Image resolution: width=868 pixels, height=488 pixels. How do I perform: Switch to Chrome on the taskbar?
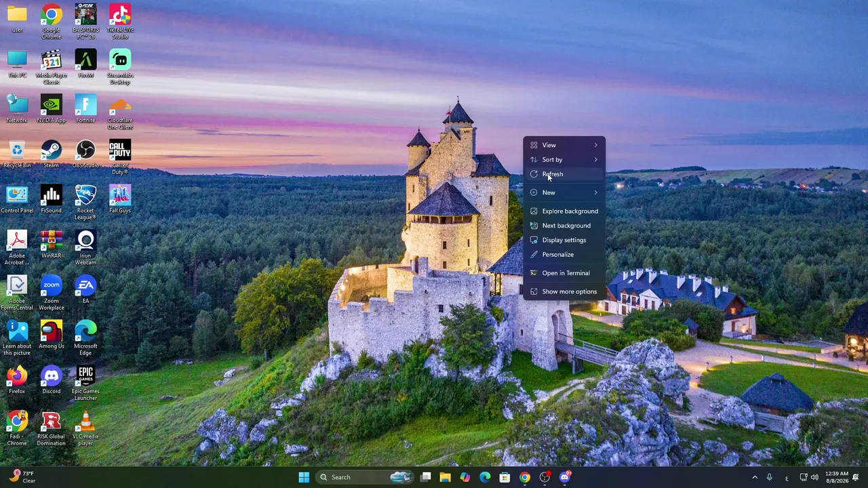[524, 477]
